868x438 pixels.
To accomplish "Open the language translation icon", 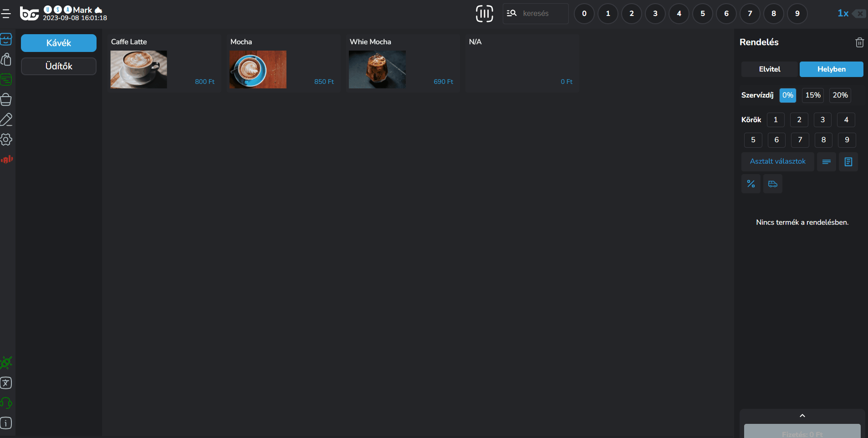I will click(x=6, y=383).
